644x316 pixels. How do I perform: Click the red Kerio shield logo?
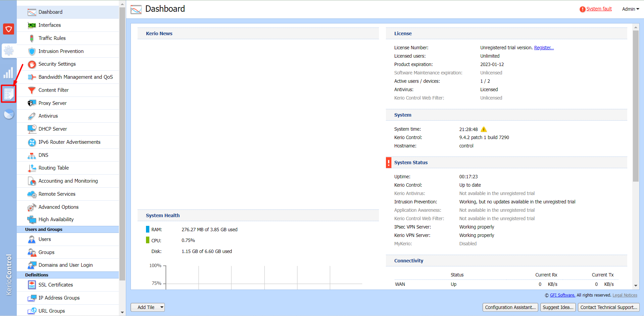9,29
